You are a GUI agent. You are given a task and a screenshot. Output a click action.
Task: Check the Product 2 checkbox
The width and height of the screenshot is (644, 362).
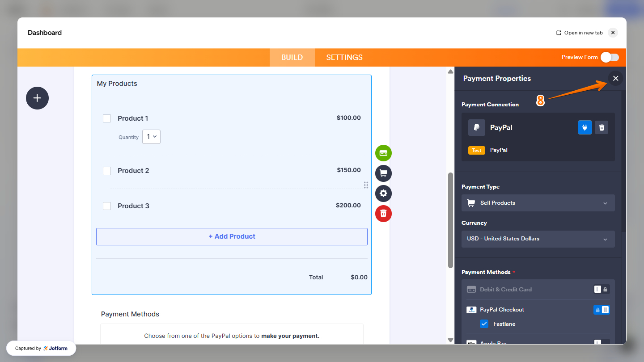(107, 171)
